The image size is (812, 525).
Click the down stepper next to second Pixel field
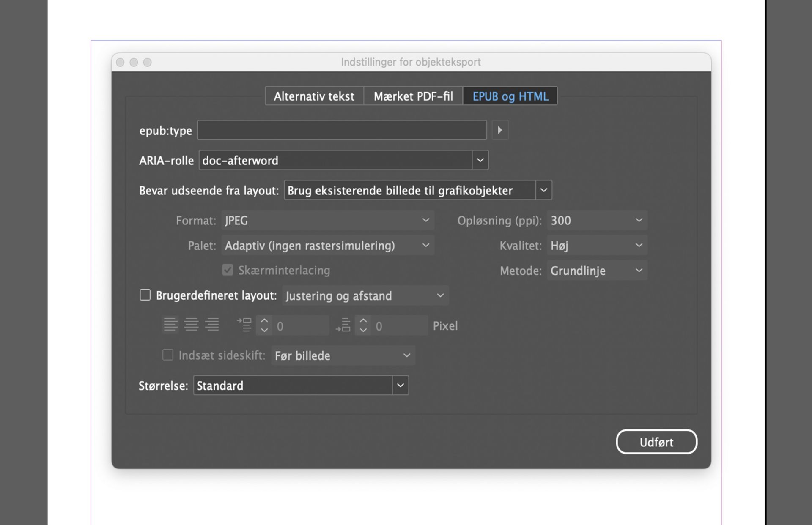(x=363, y=329)
